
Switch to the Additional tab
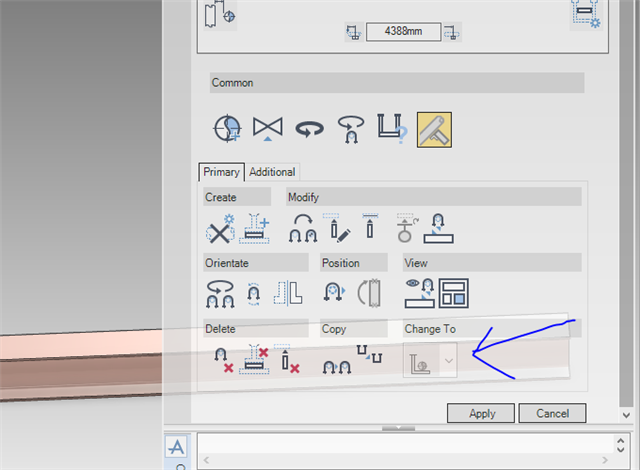pyautogui.click(x=272, y=172)
